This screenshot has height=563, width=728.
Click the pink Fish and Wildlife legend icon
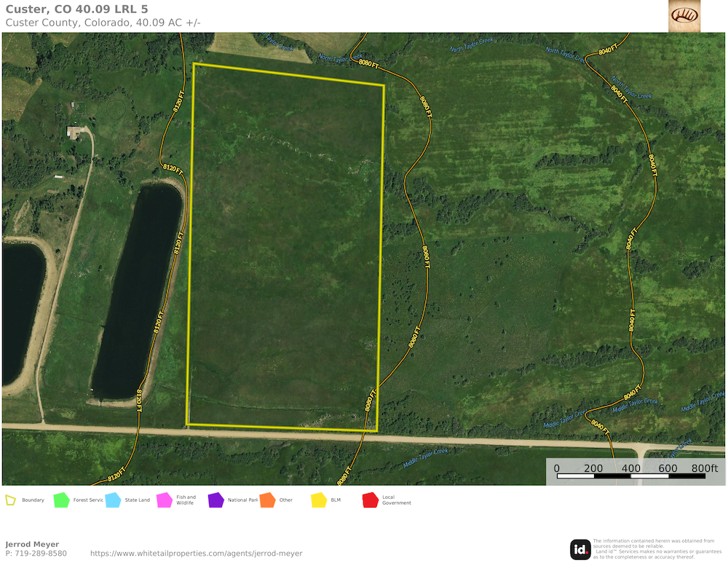point(165,500)
